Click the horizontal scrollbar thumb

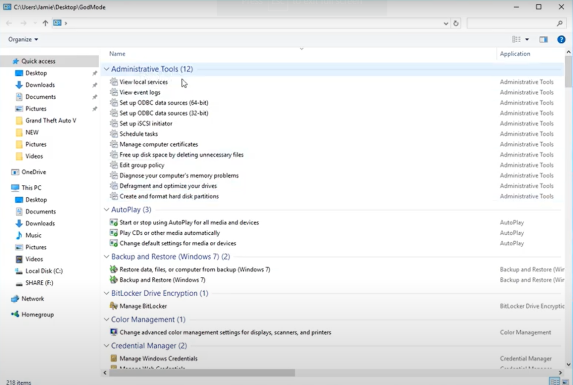click(x=202, y=373)
